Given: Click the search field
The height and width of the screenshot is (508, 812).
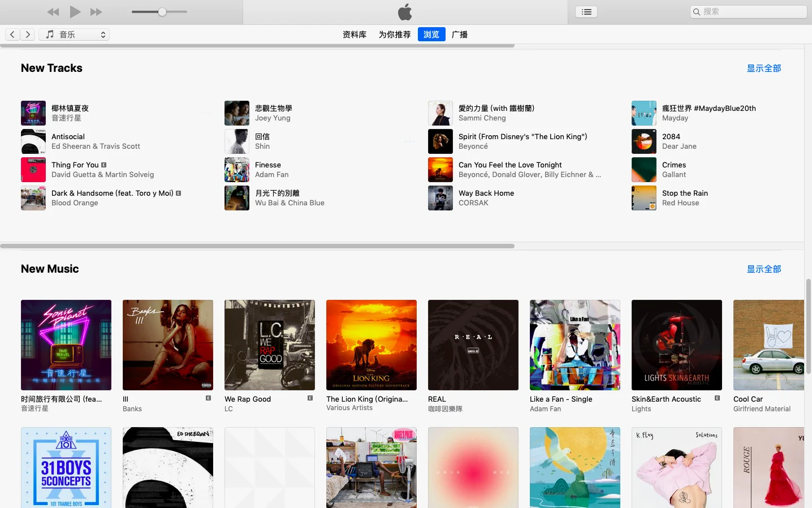Looking at the screenshot, I should 749,12.
